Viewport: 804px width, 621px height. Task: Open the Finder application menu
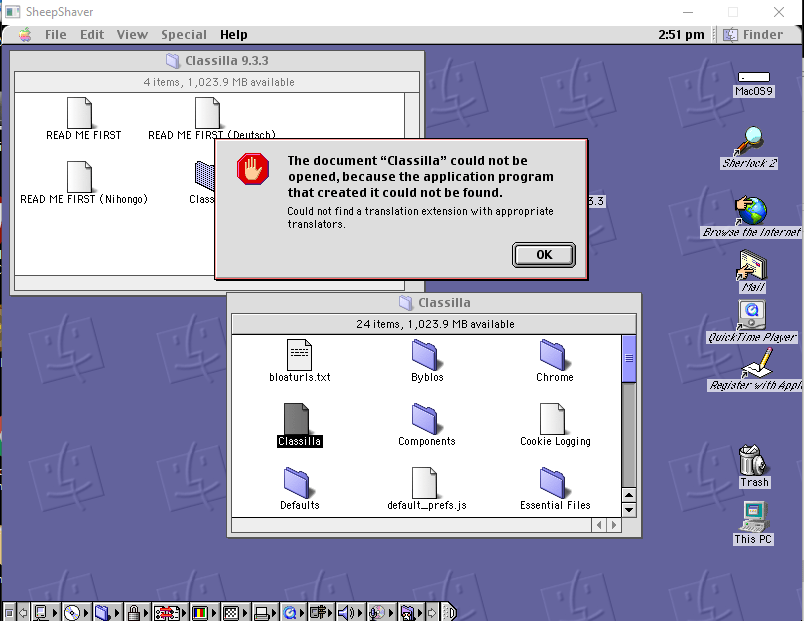[x=753, y=34]
